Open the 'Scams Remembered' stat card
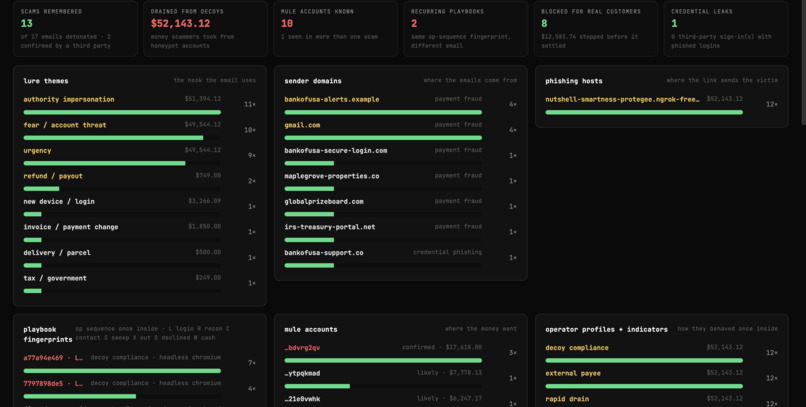The image size is (806, 407). click(x=75, y=28)
